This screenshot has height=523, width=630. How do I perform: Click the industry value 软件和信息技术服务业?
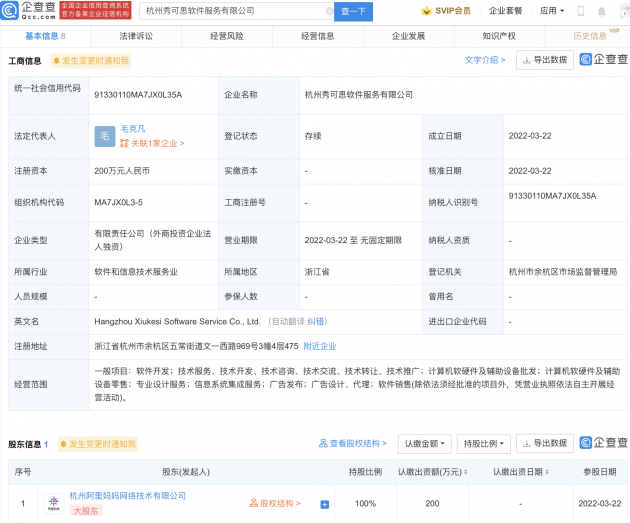136,272
